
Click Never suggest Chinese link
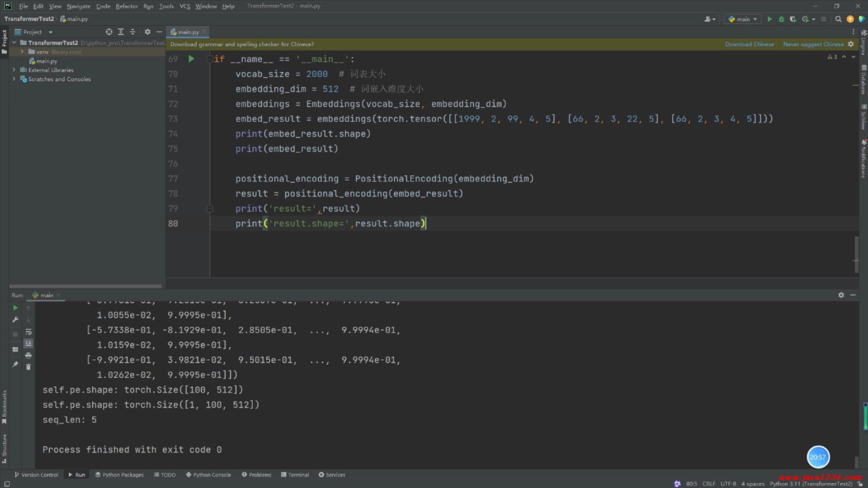click(x=813, y=44)
